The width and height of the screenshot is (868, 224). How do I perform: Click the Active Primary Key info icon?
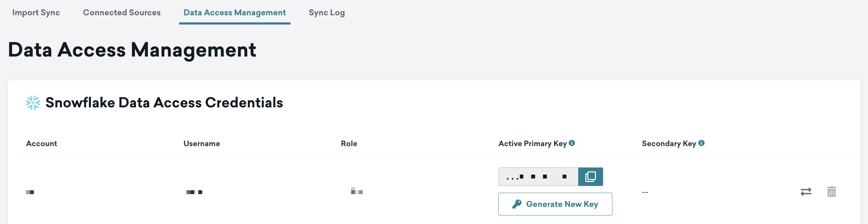tap(572, 143)
